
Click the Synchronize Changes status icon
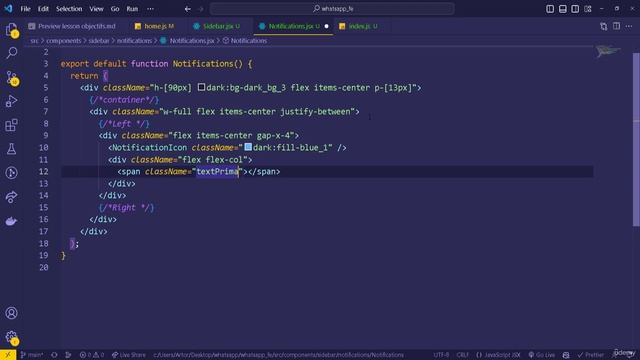point(54,355)
